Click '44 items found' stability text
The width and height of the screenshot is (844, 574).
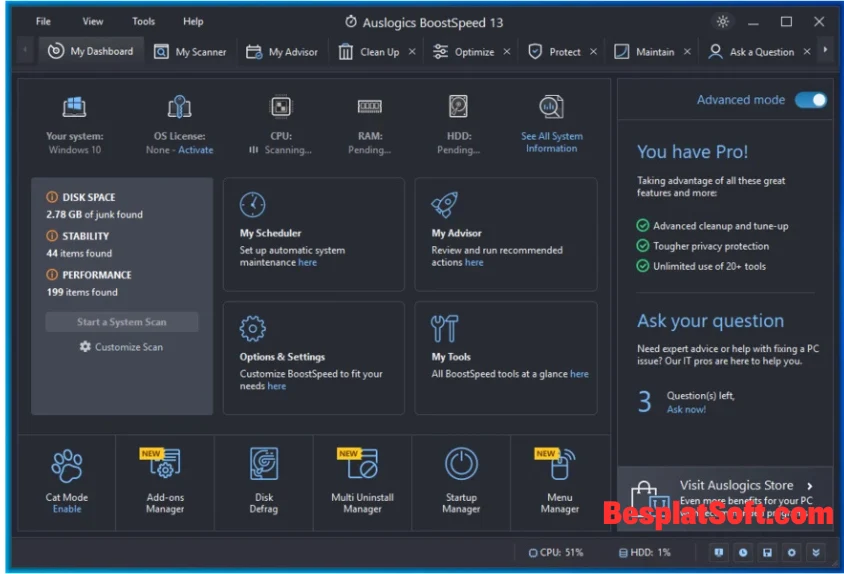point(79,253)
